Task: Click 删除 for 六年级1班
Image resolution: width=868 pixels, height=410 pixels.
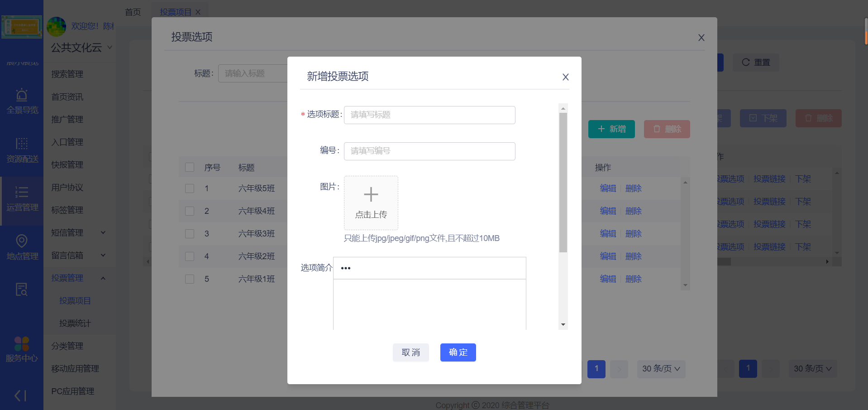Action: click(634, 279)
